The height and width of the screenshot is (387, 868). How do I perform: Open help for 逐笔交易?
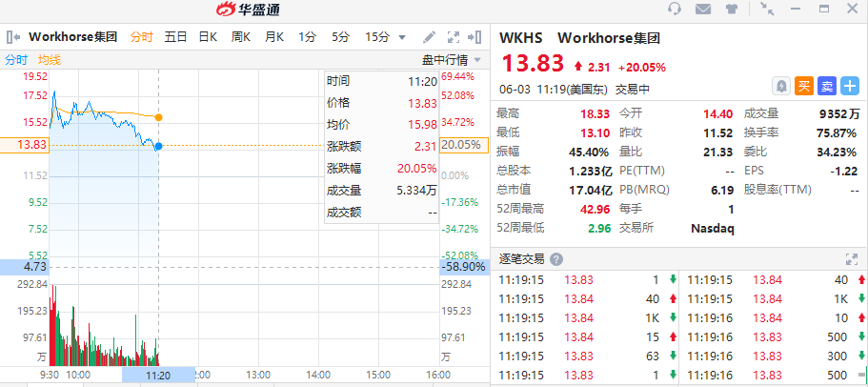coord(556,259)
